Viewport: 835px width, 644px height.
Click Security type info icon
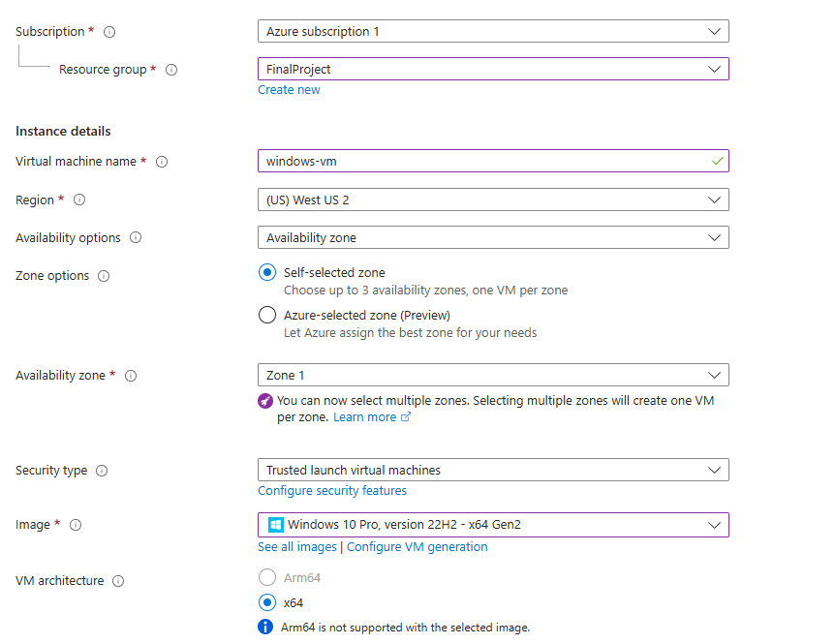click(102, 471)
